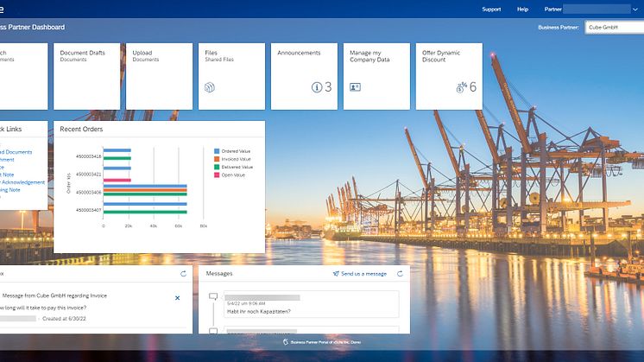644x362 pixels.
Task: Refresh the Messages panel
Action: coord(400,273)
